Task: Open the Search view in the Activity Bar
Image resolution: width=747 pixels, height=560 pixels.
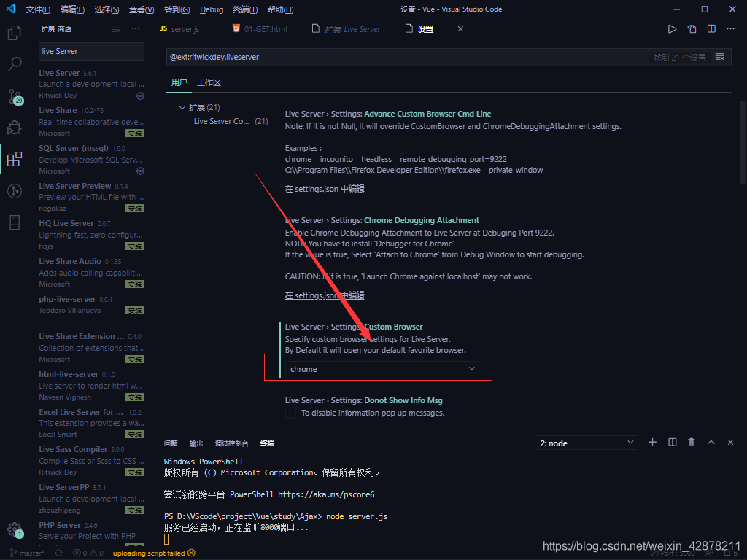Action: point(15,64)
